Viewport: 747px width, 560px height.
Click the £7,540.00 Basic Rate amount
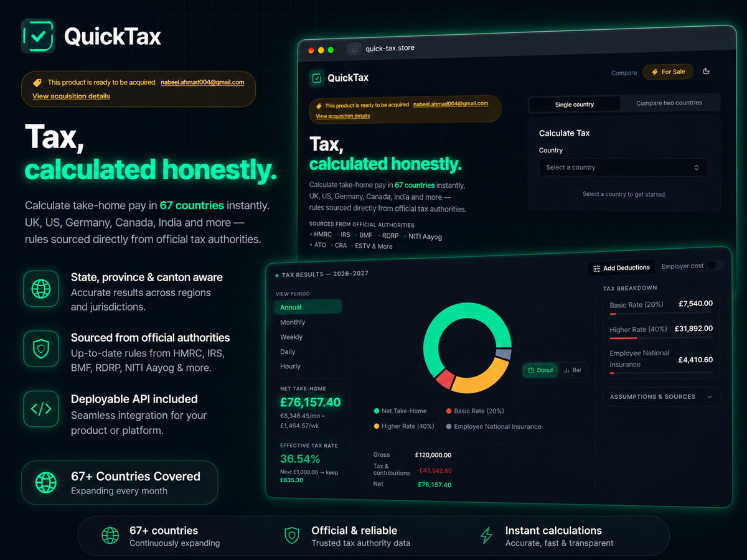coord(695,304)
